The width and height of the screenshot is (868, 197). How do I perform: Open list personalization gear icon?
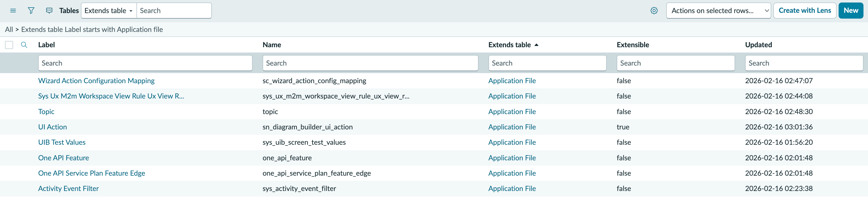pos(654,11)
